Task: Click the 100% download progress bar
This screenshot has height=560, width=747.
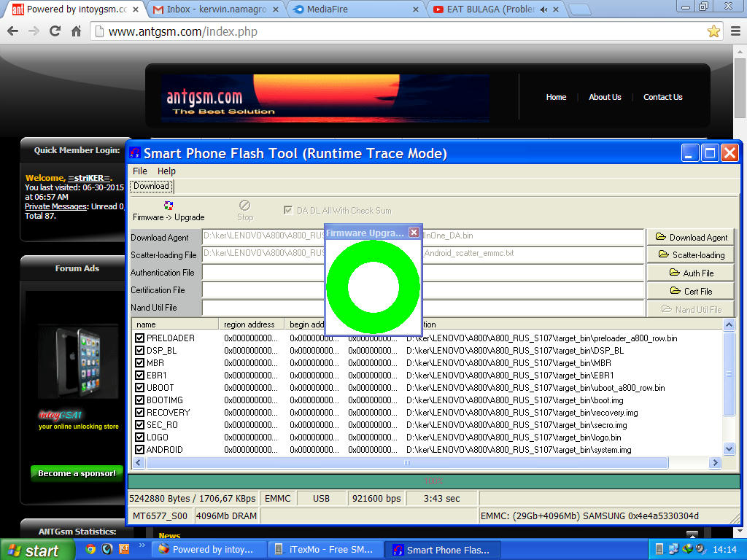Action: point(433,481)
